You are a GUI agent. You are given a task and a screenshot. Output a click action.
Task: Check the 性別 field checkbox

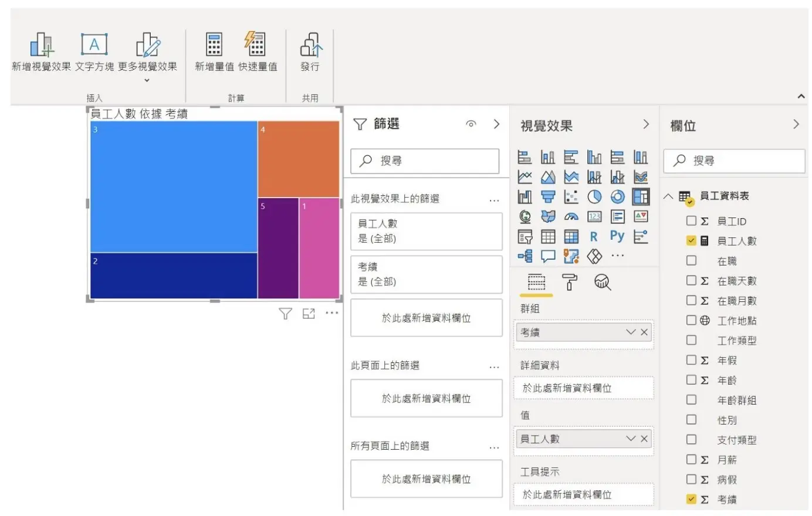(691, 420)
